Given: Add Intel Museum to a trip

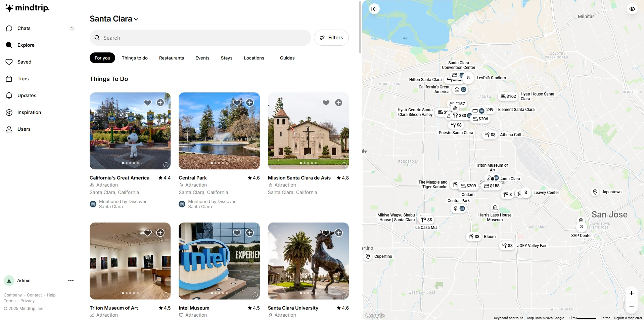Looking at the screenshot, I should click(x=250, y=233).
